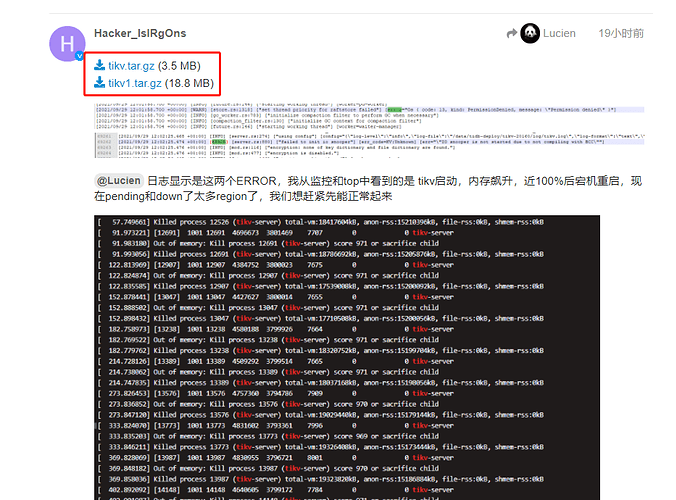Click the verified badge on the avatar
The image size is (676, 500).
pos(79,56)
